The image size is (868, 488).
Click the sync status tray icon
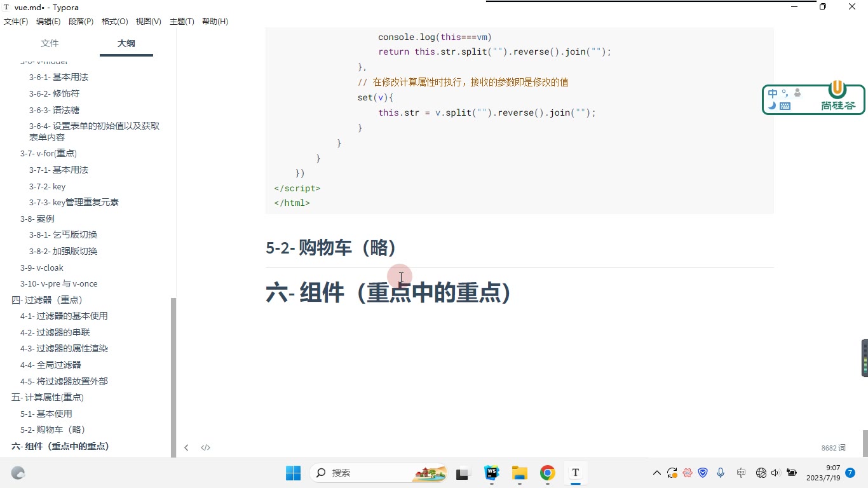coord(672,473)
